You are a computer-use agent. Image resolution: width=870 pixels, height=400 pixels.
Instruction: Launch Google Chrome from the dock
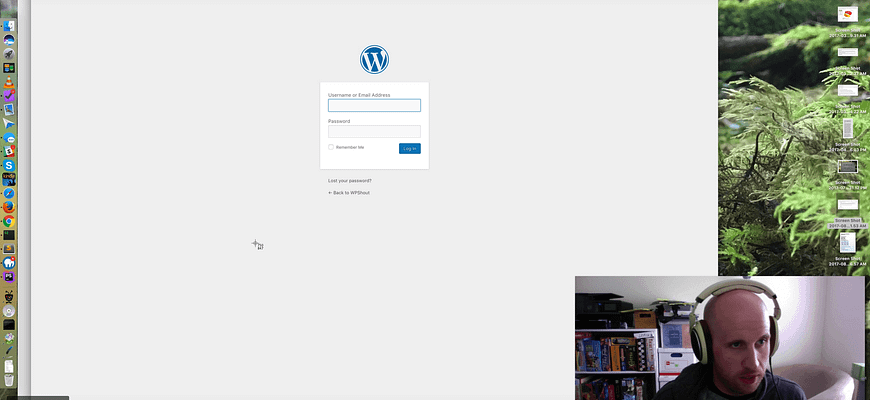[9, 221]
